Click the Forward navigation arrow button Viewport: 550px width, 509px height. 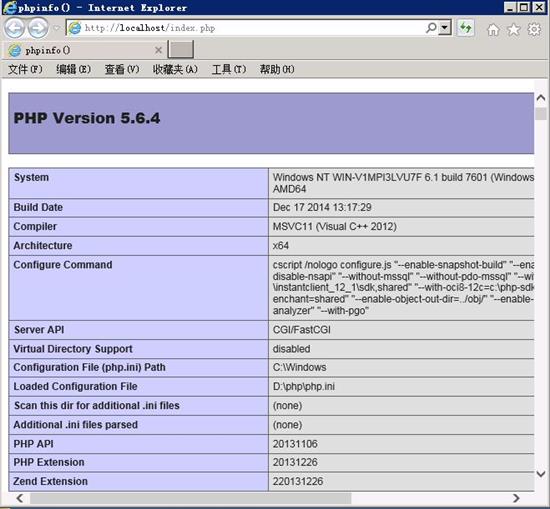pos(38,28)
